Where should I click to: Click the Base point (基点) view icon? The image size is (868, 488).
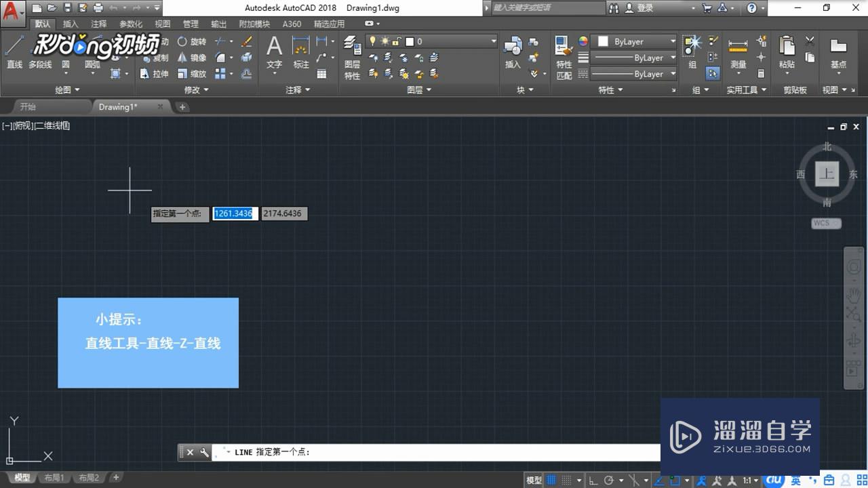pyautogui.click(x=838, y=53)
